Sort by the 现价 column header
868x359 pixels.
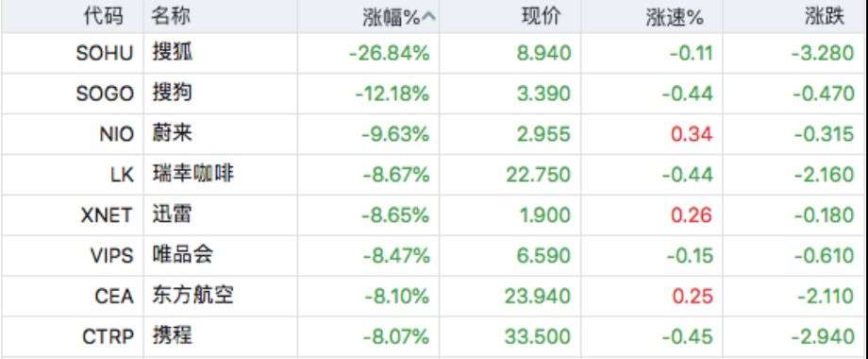(542, 16)
